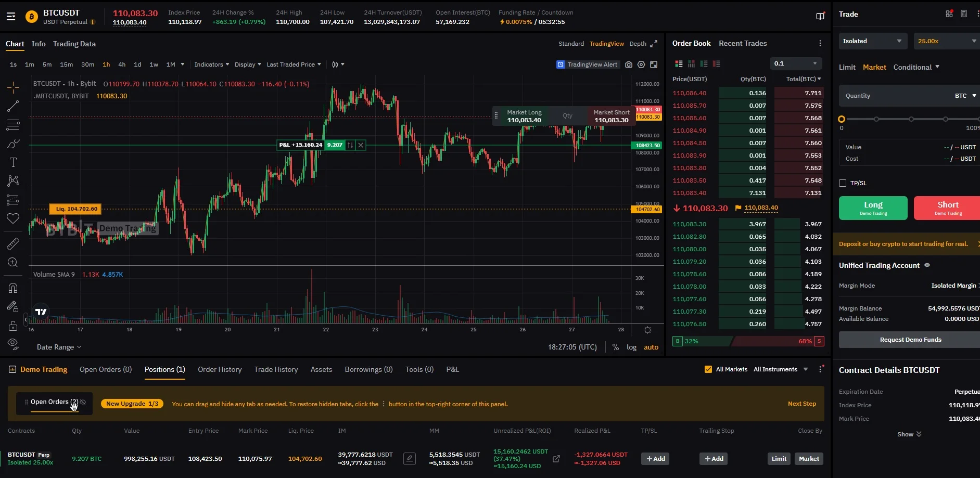The height and width of the screenshot is (478, 980).
Task: Toggle stay in drawing mode
Action: point(13,307)
